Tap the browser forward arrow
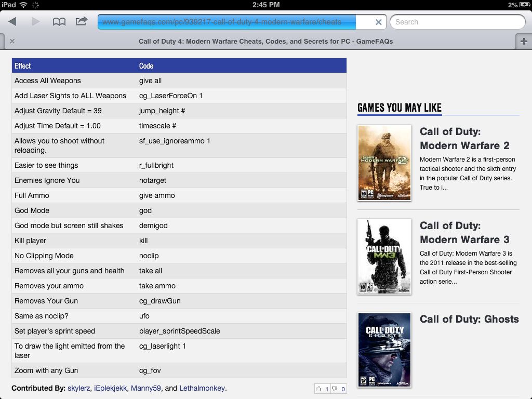 pyautogui.click(x=36, y=22)
